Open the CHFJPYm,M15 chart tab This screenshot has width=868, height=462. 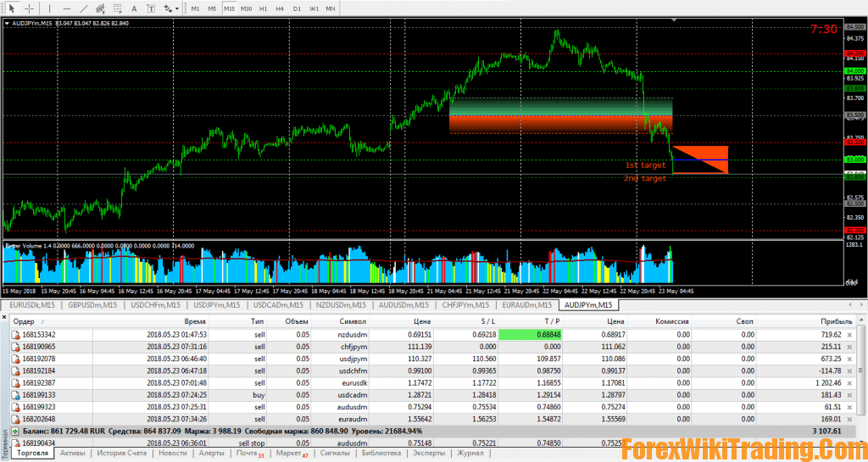click(465, 305)
